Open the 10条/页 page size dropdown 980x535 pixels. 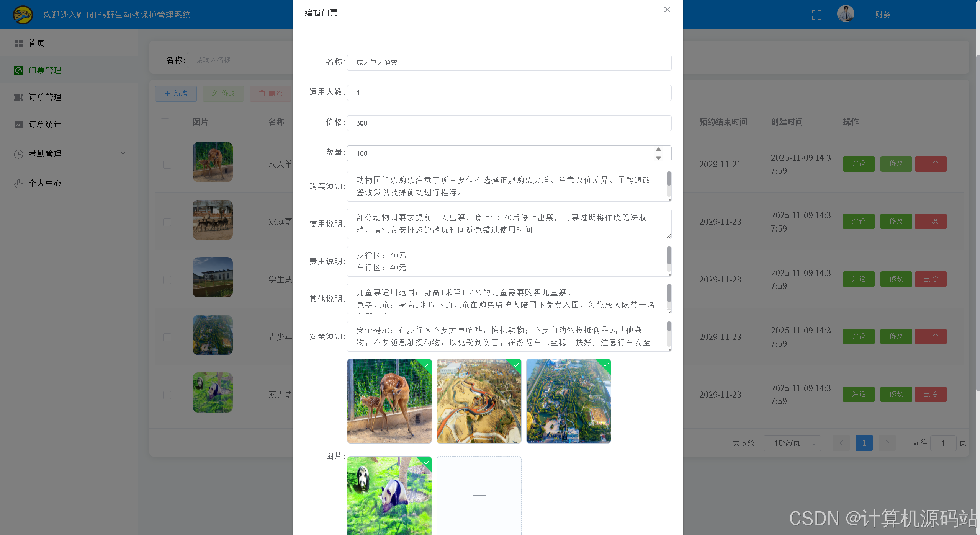coord(792,443)
